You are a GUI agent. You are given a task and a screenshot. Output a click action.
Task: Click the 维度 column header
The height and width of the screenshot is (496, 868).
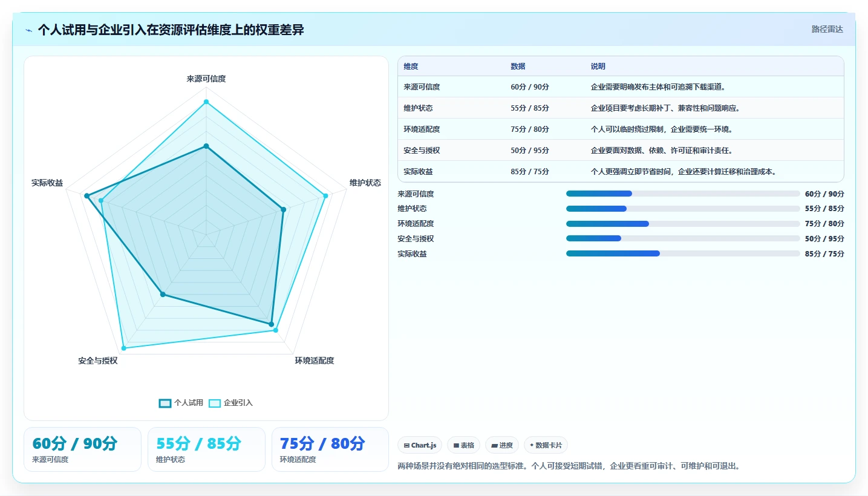pos(411,67)
